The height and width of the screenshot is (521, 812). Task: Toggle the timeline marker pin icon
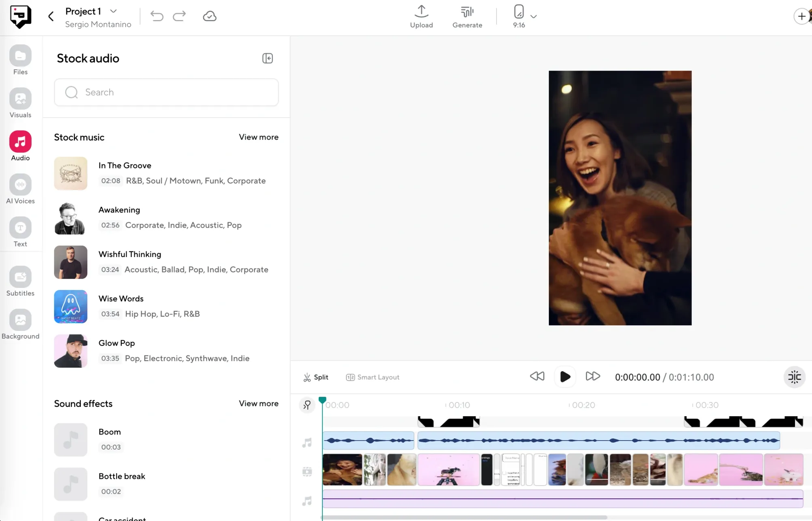click(x=307, y=405)
